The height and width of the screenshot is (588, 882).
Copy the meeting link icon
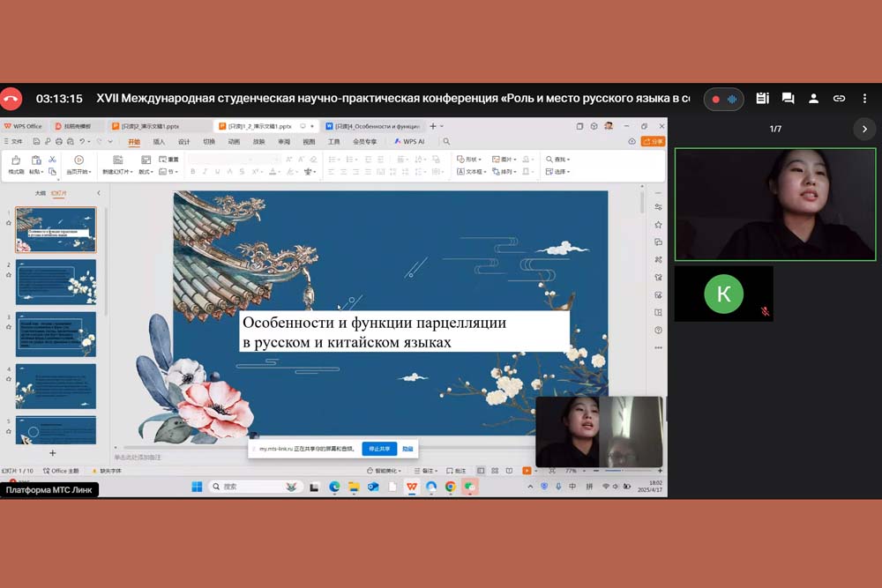(x=839, y=99)
